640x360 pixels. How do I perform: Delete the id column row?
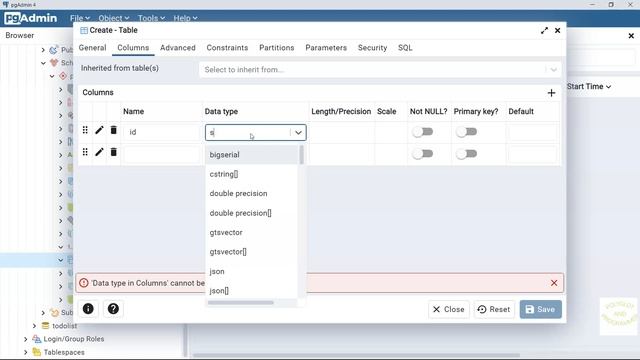pos(113,130)
